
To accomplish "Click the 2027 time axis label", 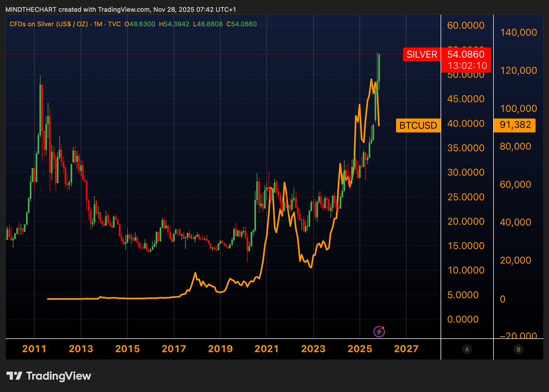I will [x=406, y=349].
